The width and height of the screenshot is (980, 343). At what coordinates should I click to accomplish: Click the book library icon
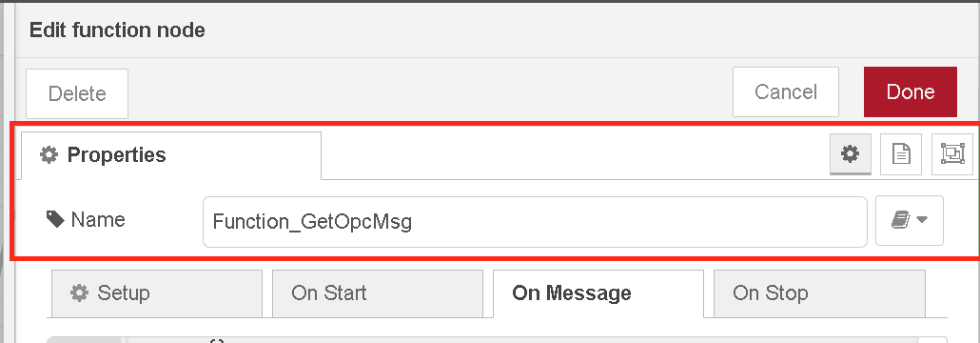click(x=900, y=220)
